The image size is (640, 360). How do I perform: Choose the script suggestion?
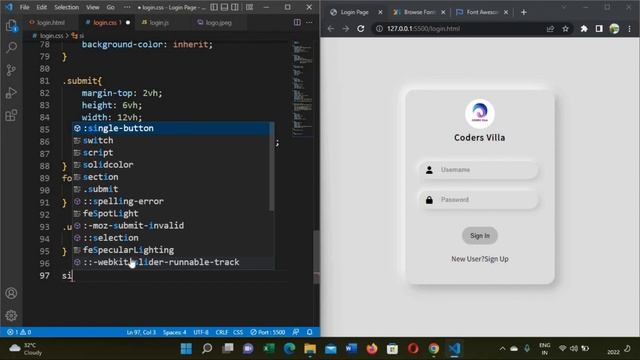point(173,153)
